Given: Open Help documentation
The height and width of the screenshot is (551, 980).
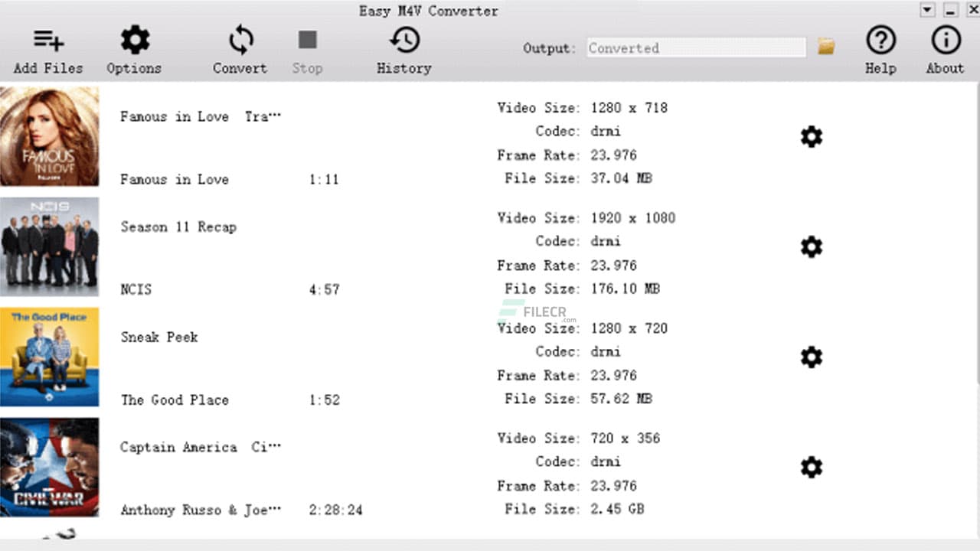Looking at the screenshot, I should (x=880, y=47).
